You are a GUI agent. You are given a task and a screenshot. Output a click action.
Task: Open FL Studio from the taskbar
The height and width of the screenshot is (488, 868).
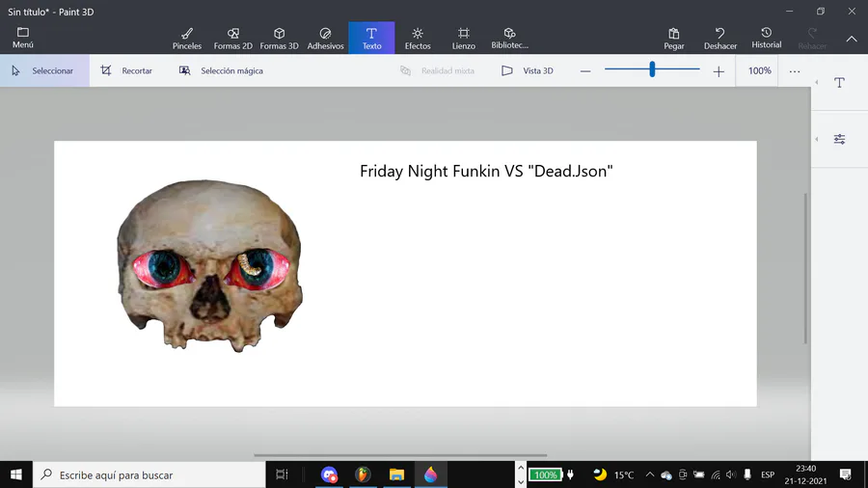363,474
